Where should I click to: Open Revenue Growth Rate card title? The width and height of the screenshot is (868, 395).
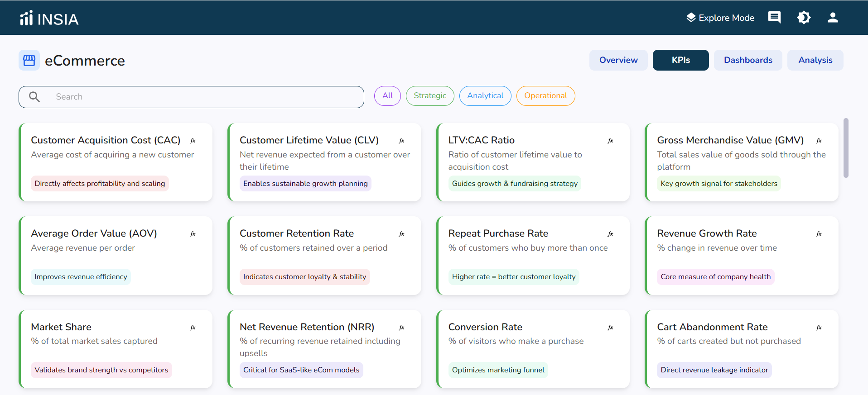pos(707,233)
